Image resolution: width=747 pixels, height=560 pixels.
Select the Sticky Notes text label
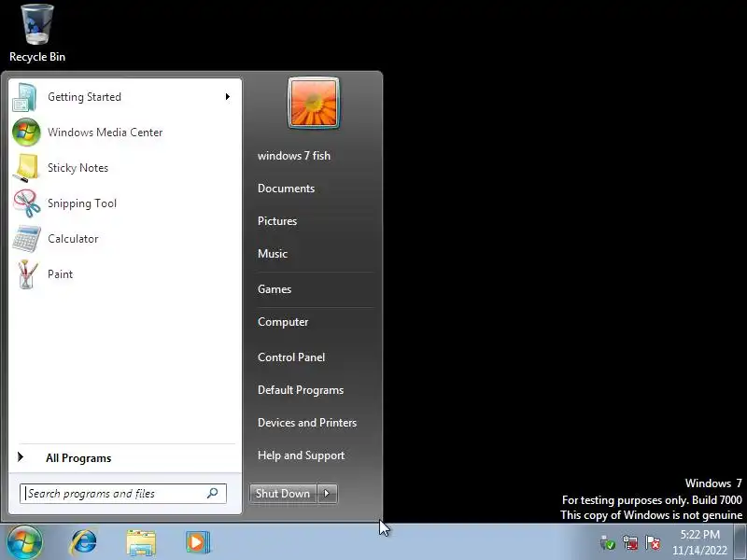point(78,168)
